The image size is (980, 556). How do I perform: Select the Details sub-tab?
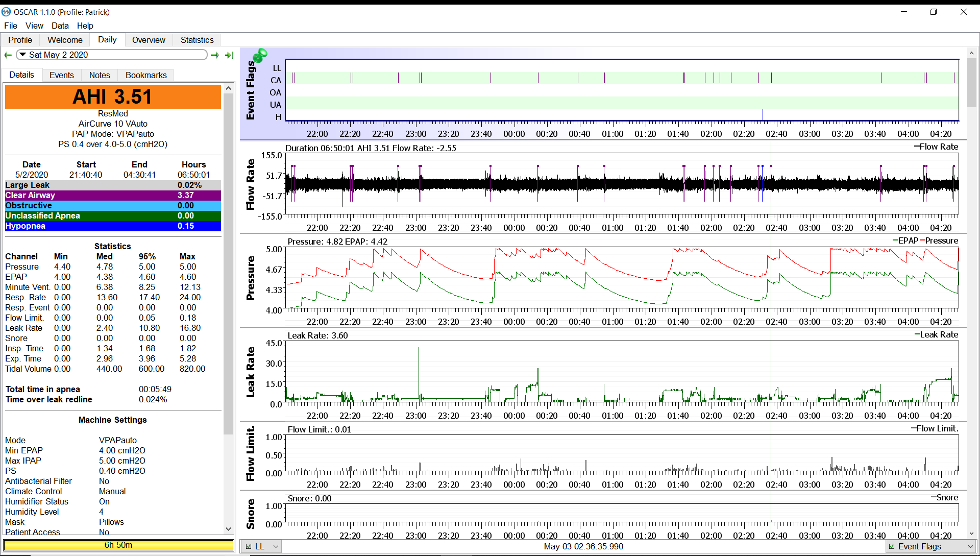(21, 75)
